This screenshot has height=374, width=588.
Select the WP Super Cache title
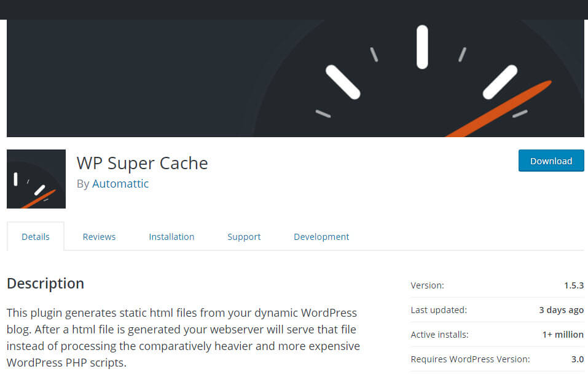click(x=142, y=164)
